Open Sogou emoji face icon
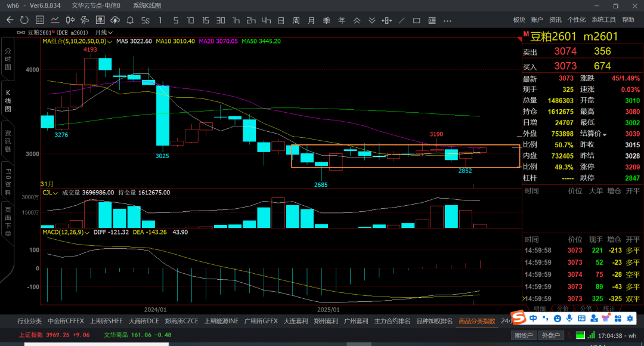The width and height of the screenshot is (644, 346). [x=558, y=319]
